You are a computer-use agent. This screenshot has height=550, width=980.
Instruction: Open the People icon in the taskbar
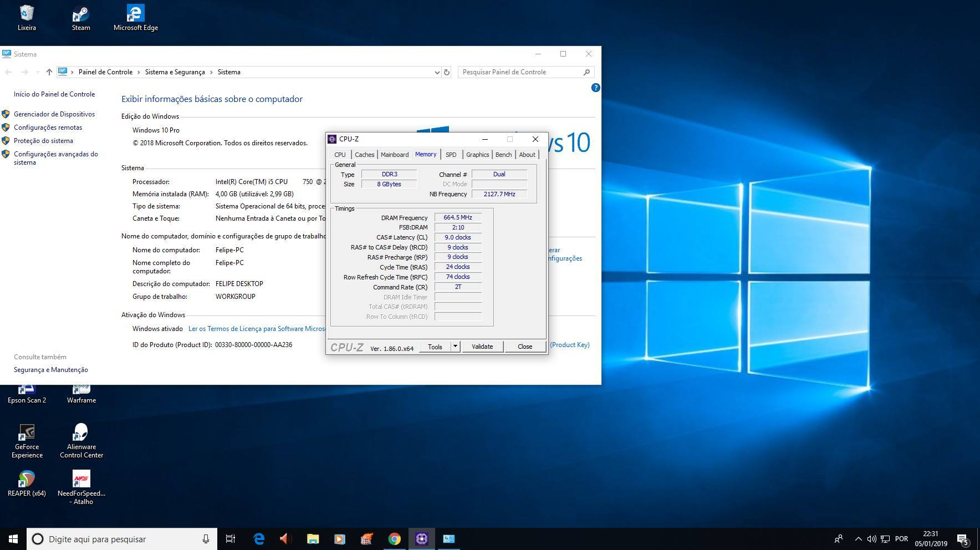tap(839, 539)
